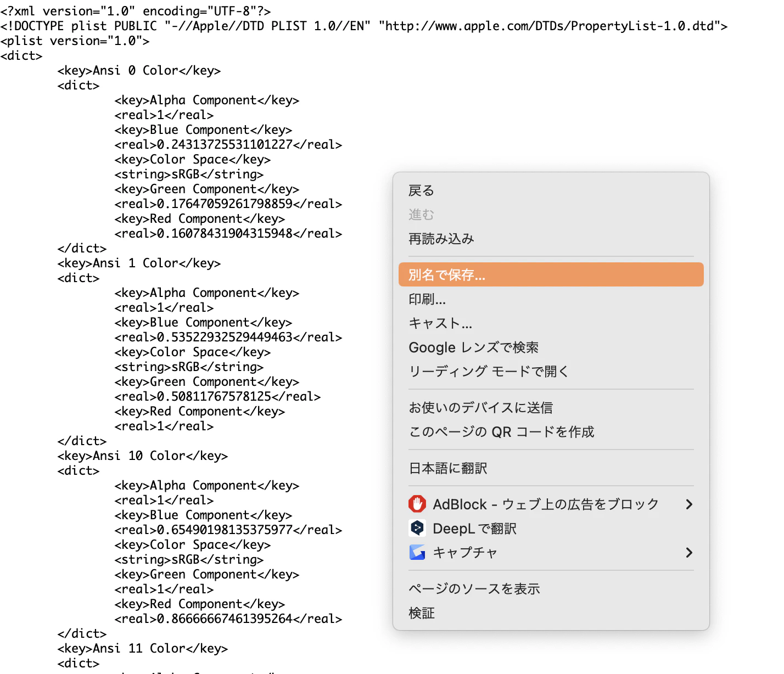Choose 日本語に翻訳 to translate the page
Viewport: 784px width, 674px height.
click(x=551, y=468)
